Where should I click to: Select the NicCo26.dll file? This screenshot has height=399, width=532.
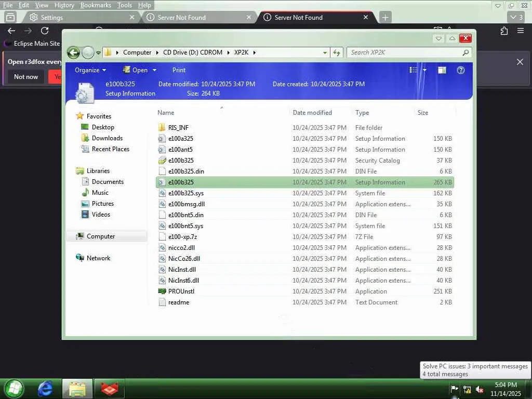tap(184, 259)
